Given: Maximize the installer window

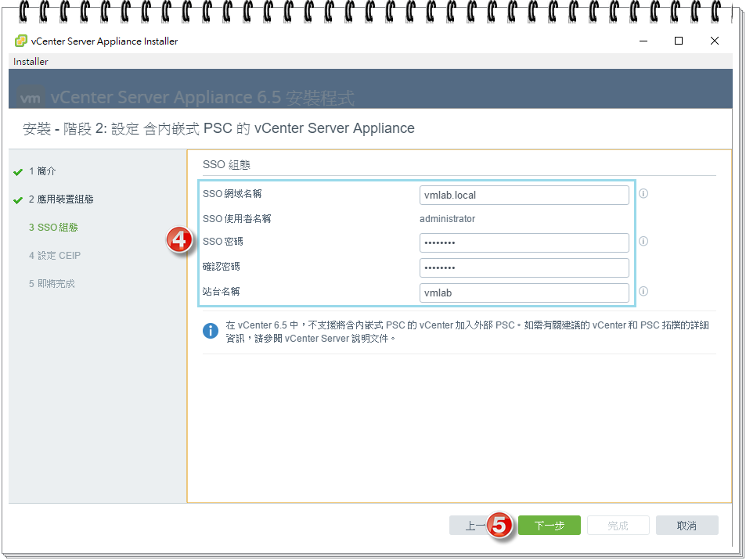Looking at the screenshot, I should click(x=679, y=41).
